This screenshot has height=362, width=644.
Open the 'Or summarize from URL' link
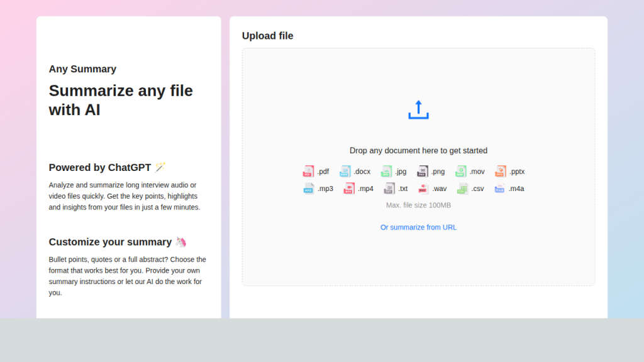point(418,228)
